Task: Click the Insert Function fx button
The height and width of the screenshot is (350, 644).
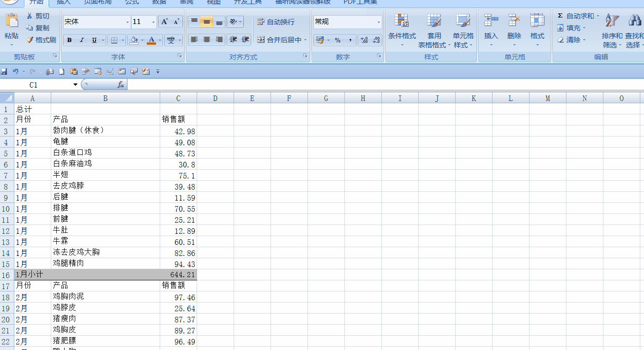Action: tap(120, 85)
